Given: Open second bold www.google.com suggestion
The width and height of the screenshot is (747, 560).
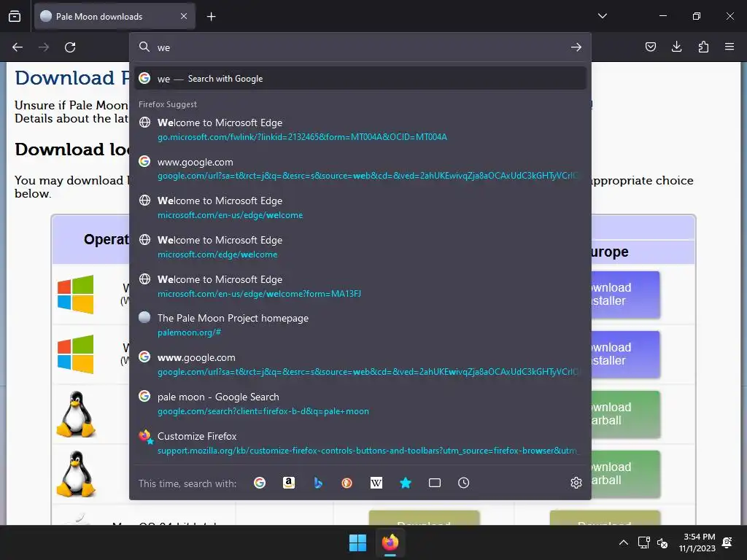Looking at the screenshot, I should [360, 365].
